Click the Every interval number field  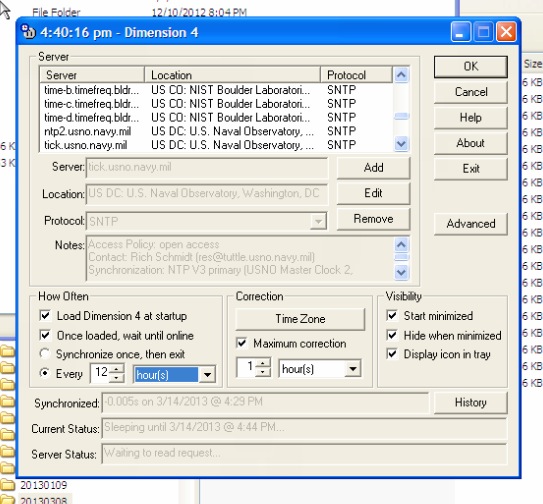[100, 373]
